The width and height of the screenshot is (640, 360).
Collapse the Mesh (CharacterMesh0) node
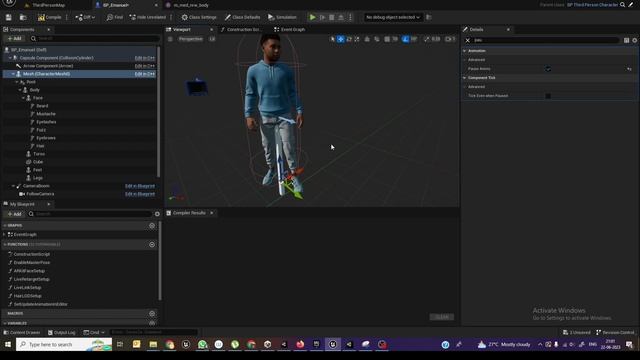13,74
